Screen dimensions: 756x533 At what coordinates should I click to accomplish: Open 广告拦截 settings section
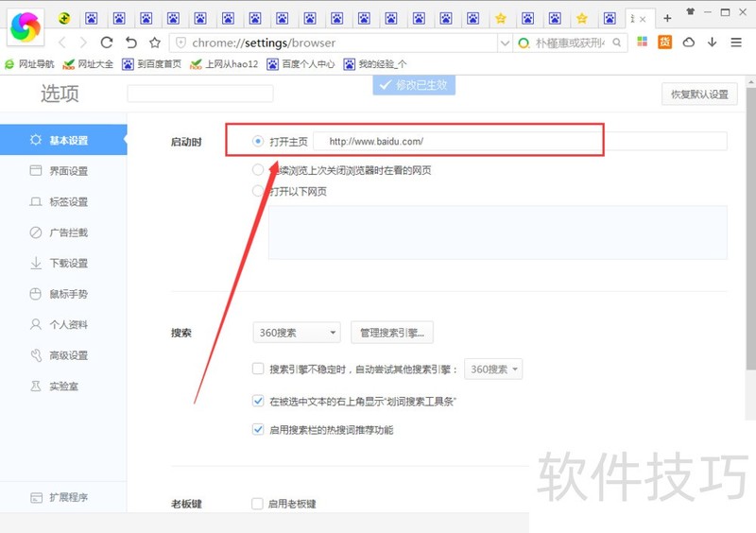click(68, 232)
